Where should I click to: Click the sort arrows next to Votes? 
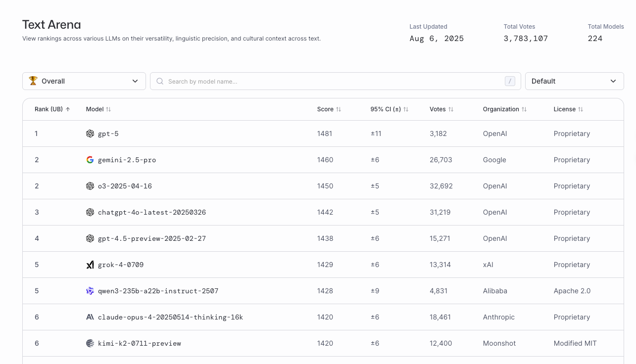(x=451, y=109)
